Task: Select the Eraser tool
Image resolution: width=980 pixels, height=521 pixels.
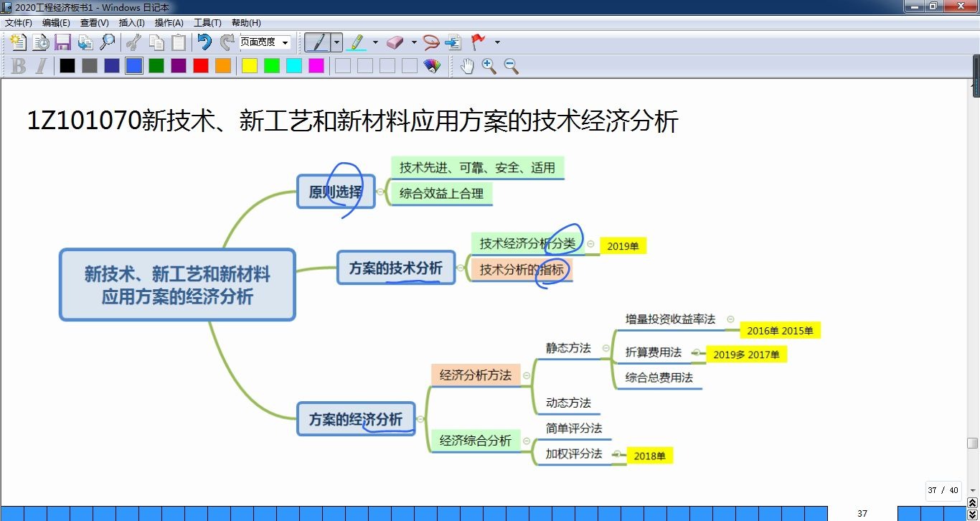Action: click(x=395, y=42)
